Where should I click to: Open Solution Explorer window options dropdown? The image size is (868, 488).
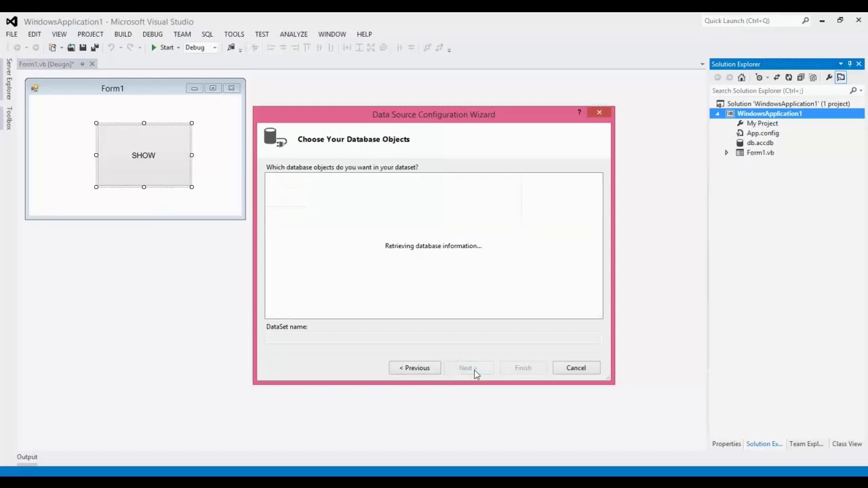click(841, 64)
